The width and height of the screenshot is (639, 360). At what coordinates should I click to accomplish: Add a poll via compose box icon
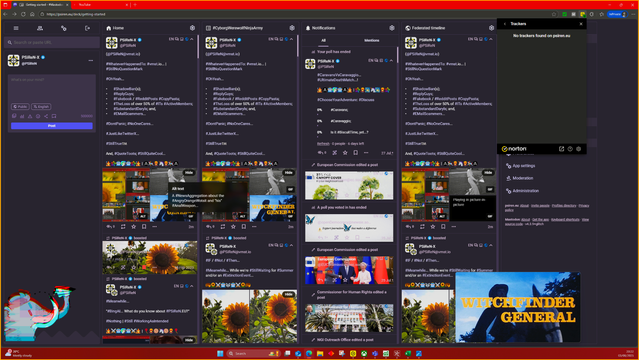22,116
